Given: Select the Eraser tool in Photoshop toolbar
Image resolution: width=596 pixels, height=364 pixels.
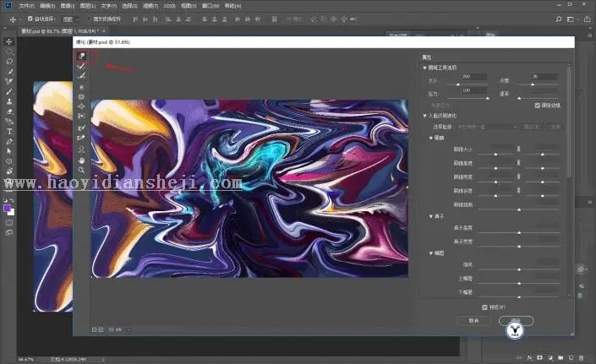Looking at the screenshot, I should coord(9,111).
